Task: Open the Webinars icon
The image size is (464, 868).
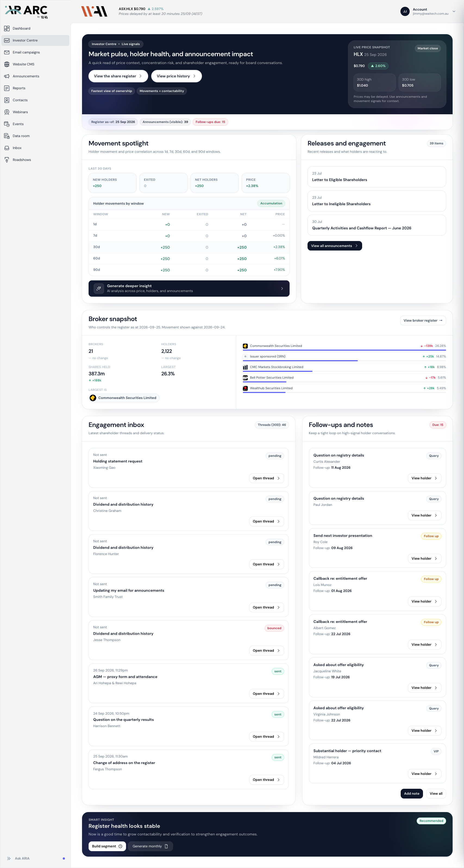Action: [7, 112]
